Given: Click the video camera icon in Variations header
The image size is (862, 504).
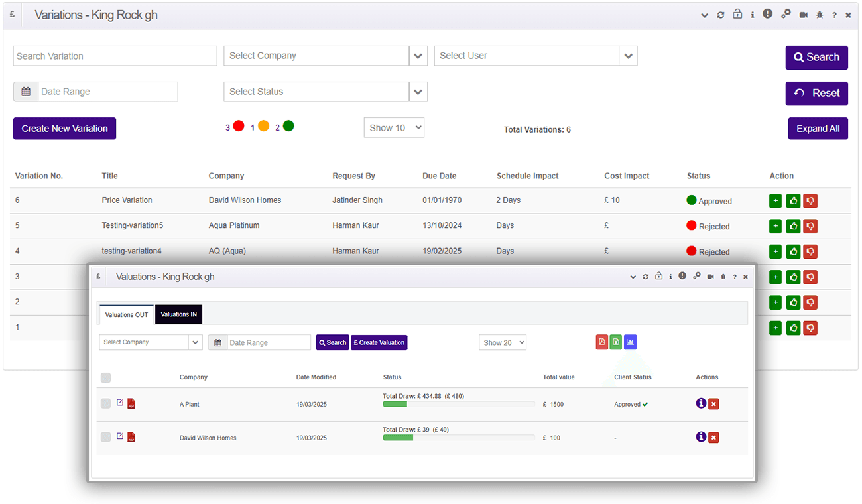Looking at the screenshot, I should point(804,15).
